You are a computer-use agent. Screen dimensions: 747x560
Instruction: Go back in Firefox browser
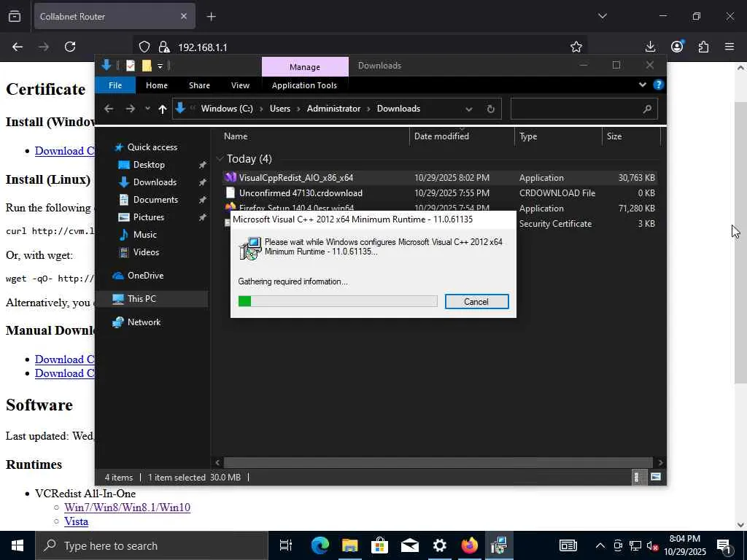click(18, 47)
